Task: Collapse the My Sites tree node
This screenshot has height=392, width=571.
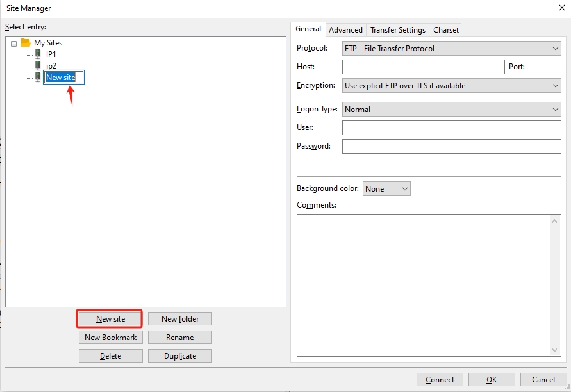Action: click(14, 44)
